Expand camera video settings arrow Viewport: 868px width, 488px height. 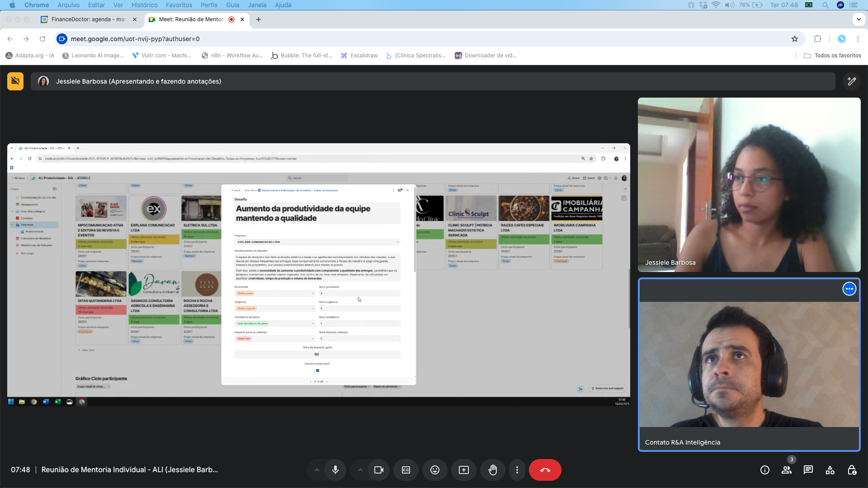(x=360, y=470)
